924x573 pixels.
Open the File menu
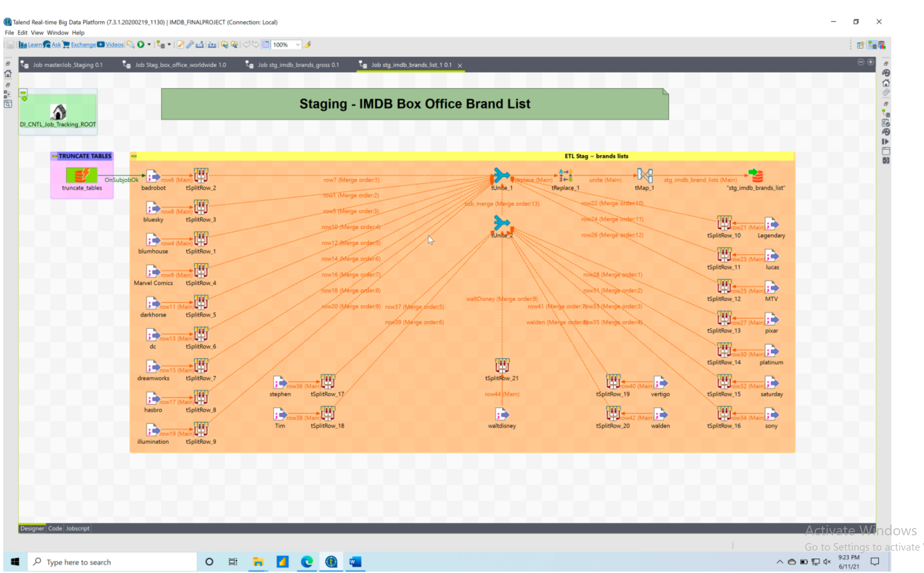coord(9,33)
